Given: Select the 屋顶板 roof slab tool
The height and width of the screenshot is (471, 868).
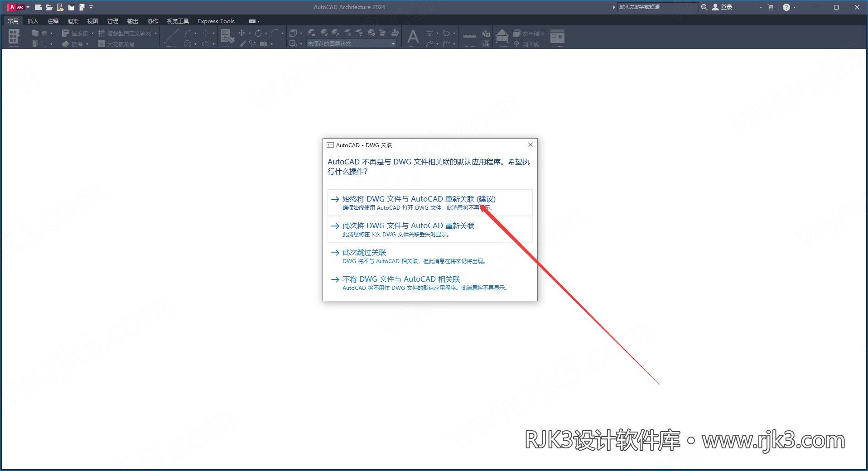Looking at the screenshot, I should [x=75, y=33].
